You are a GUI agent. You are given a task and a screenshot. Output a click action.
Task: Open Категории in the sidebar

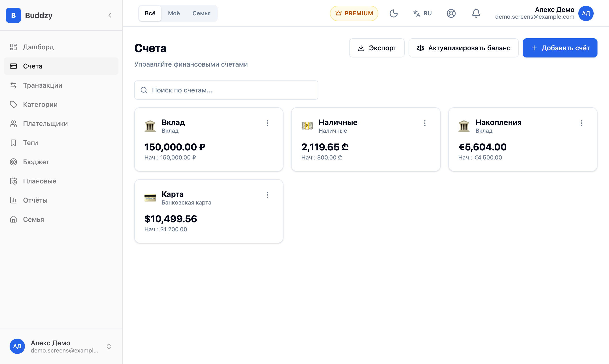pyautogui.click(x=61, y=104)
